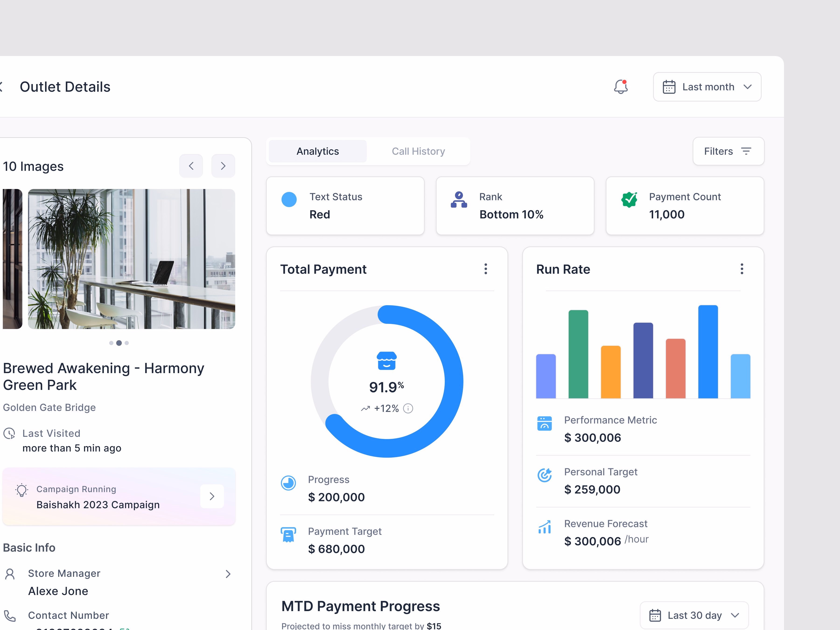The width and height of the screenshot is (840, 630).
Task: Click the coral red Run Rate bar
Action: tap(675, 368)
